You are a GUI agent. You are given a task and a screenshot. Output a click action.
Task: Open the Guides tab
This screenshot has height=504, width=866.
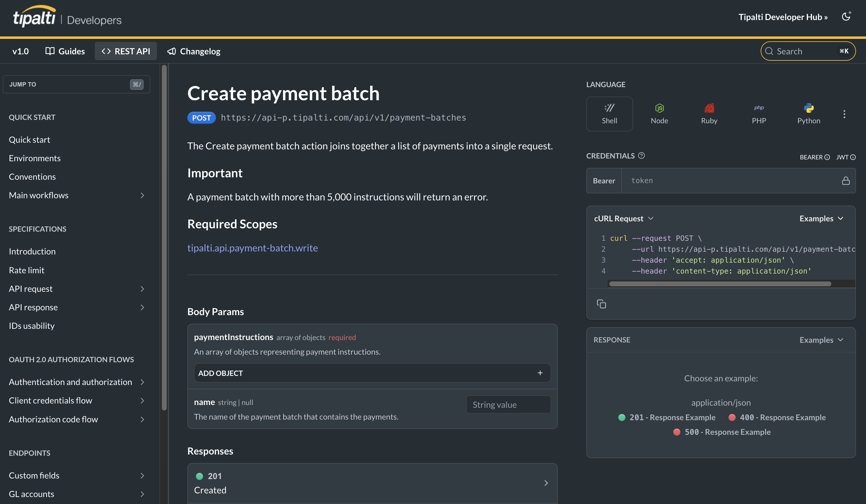tap(65, 51)
